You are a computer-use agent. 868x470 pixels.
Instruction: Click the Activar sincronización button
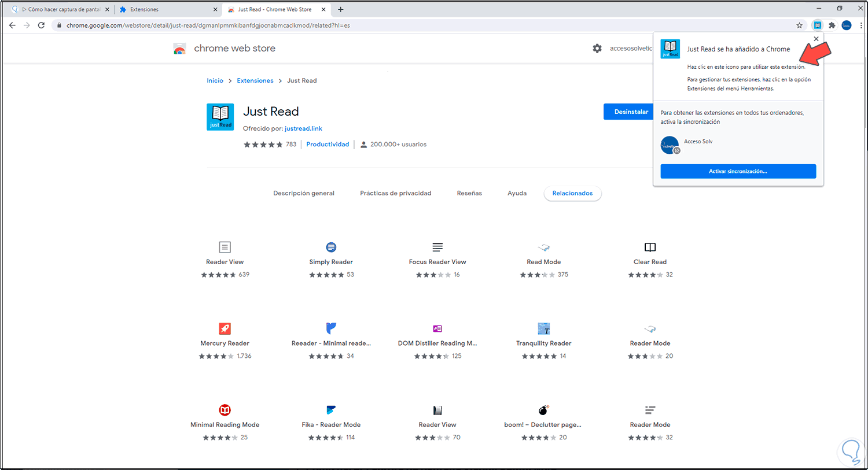point(738,171)
